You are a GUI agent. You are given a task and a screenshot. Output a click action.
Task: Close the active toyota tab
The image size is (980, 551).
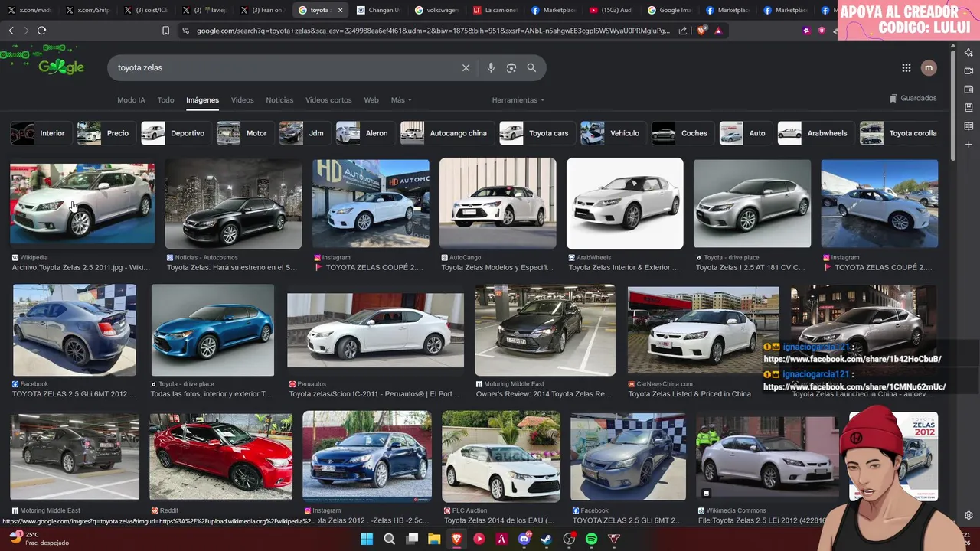click(x=340, y=10)
